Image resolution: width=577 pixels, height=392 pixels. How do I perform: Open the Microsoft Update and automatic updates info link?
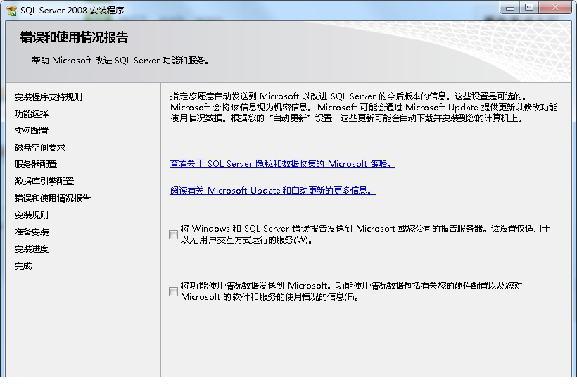pyautogui.click(x=273, y=191)
